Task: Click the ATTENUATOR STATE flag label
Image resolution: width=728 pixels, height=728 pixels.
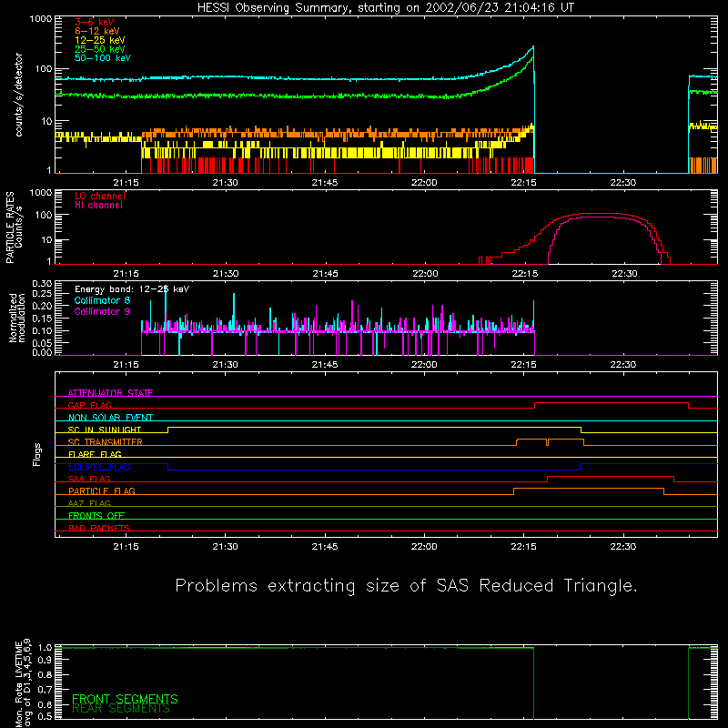Action: pyautogui.click(x=110, y=393)
